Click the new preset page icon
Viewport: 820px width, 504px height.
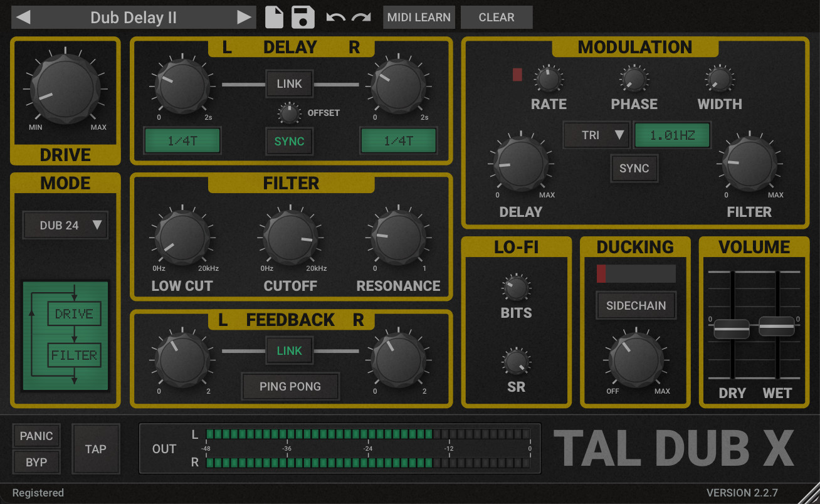(275, 17)
